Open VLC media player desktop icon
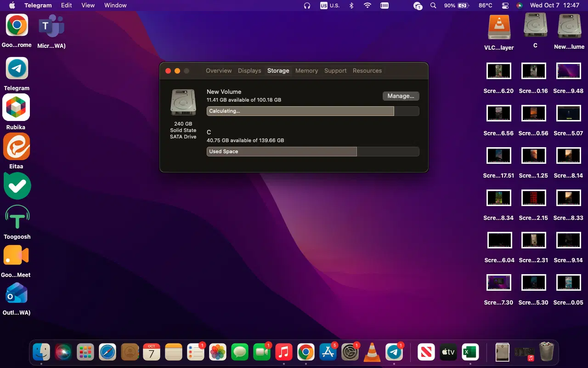Viewport: 588px width, 368px height. [x=499, y=28]
